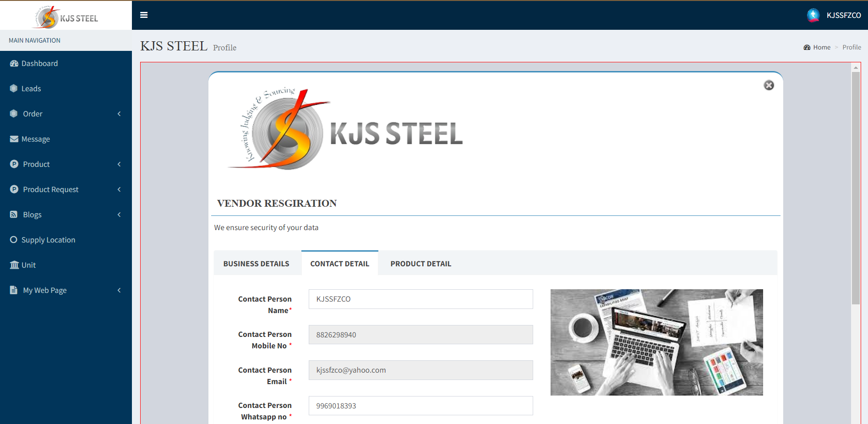Click the large KJS Steel banner logo

pos(346,129)
